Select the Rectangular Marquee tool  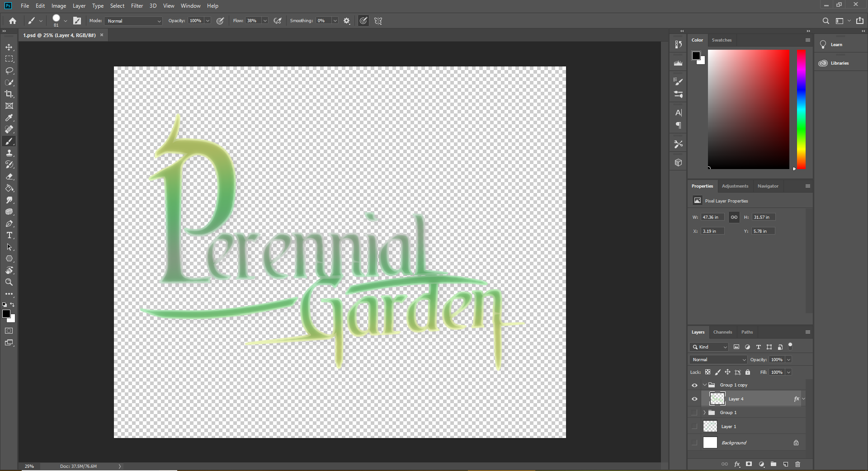pos(9,59)
